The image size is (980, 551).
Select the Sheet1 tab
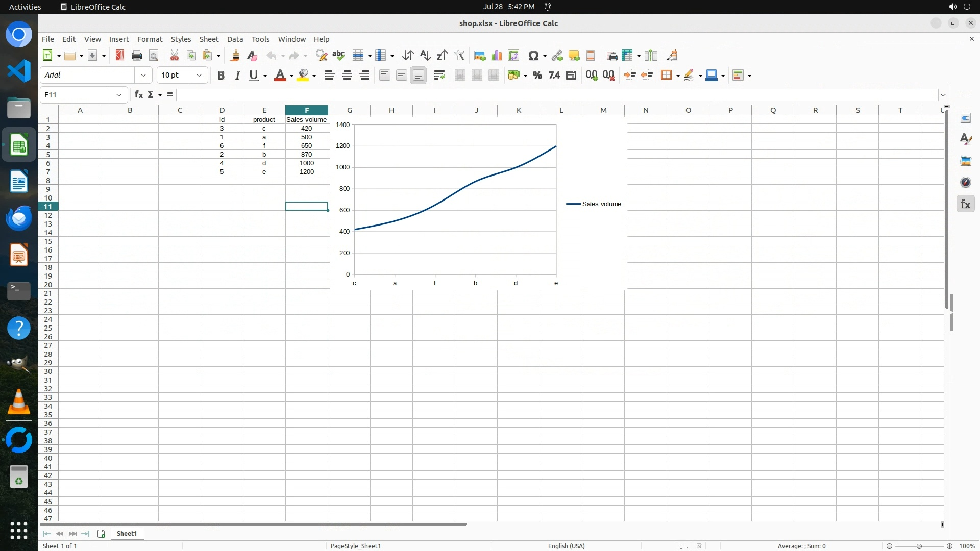[x=127, y=533]
